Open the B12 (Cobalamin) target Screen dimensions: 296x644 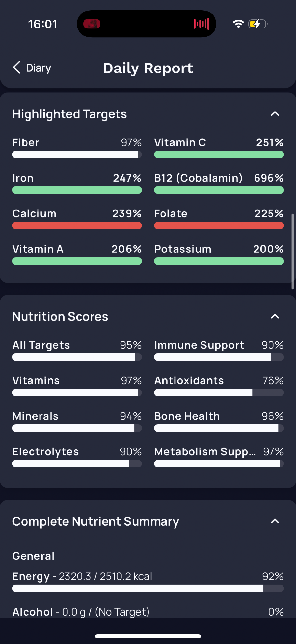(219, 183)
